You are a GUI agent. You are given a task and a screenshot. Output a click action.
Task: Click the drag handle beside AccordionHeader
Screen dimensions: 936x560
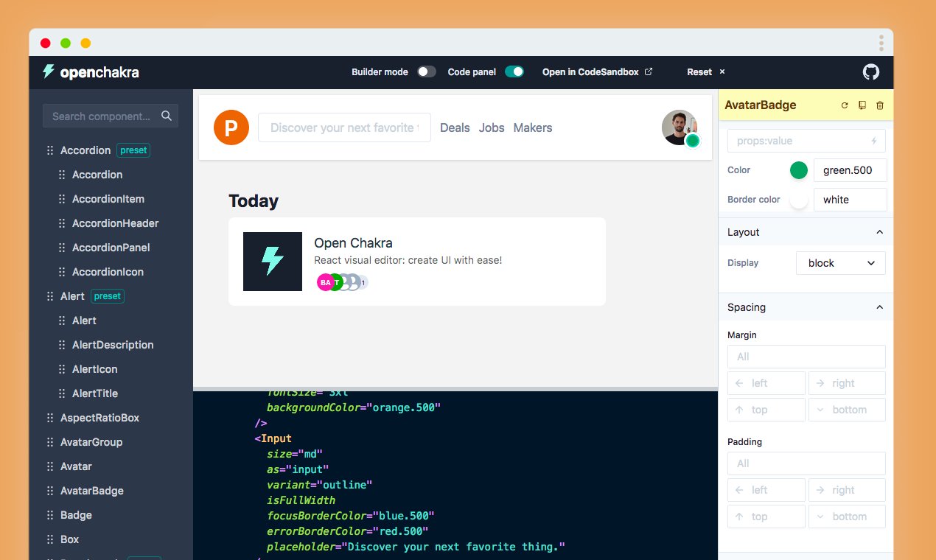[62, 223]
